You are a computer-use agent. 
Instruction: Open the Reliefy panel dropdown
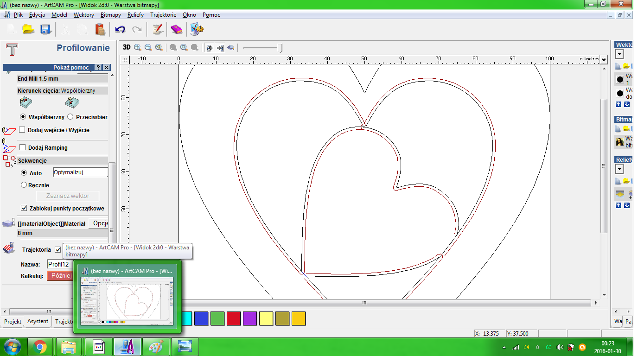(619, 169)
